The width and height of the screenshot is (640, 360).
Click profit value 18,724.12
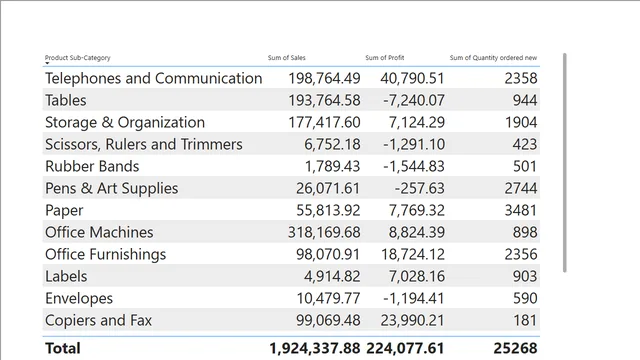coord(413,254)
